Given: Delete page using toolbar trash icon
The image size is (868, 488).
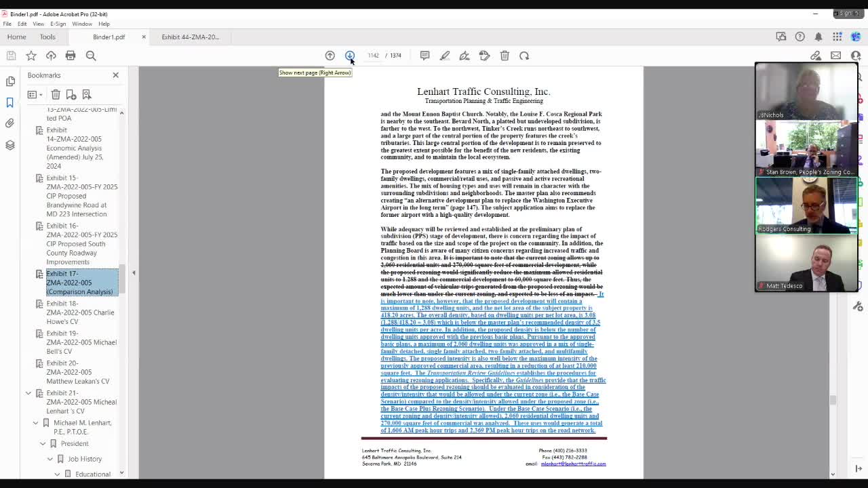Looking at the screenshot, I should [x=505, y=56].
